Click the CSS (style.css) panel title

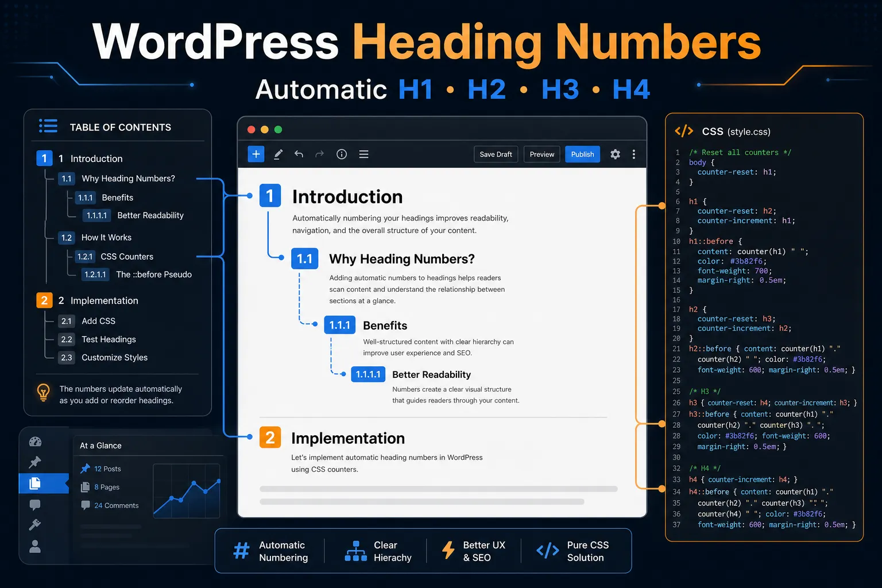[x=736, y=131]
